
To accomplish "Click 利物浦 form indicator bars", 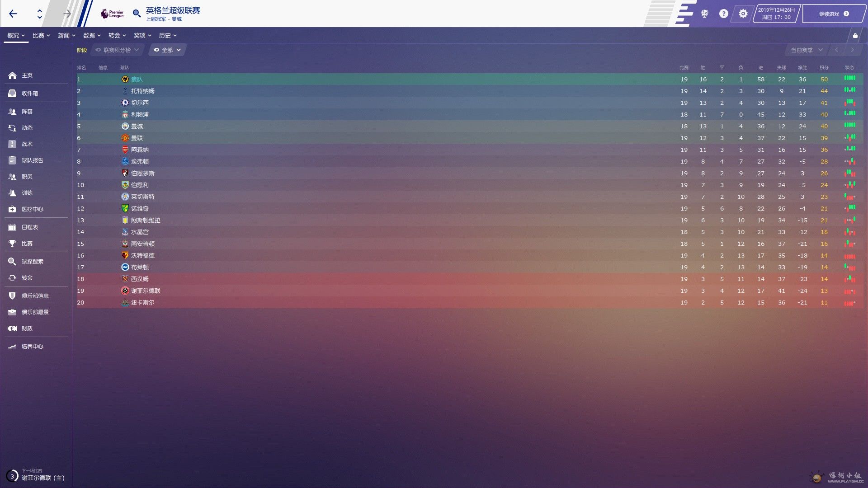I will click(x=849, y=114).
